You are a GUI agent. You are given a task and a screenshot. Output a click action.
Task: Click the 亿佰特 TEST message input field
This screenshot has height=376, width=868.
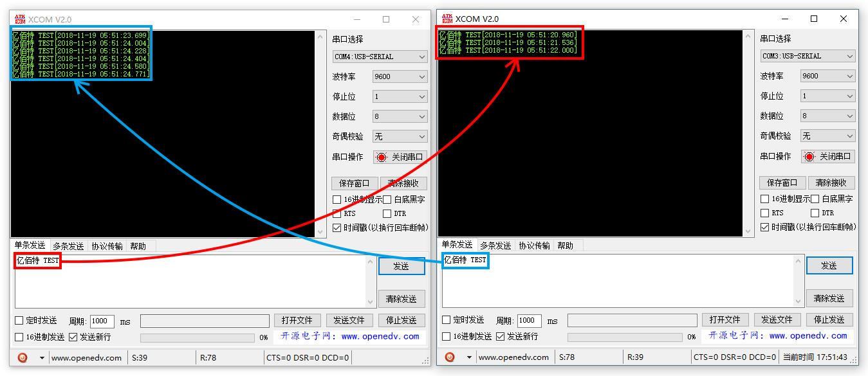(x=37, y=260)
